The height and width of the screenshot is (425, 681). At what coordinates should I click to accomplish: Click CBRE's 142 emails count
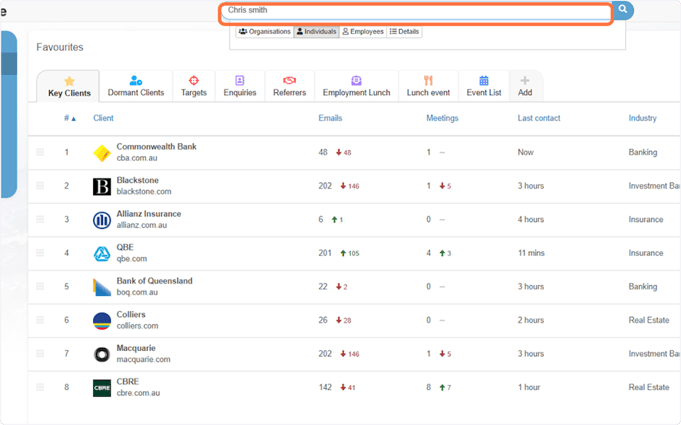point(325,387)
